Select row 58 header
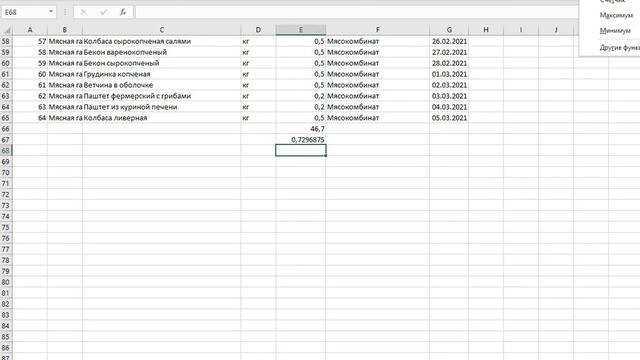Viewport: 640px width, 360px height. (x=6, y=41)
